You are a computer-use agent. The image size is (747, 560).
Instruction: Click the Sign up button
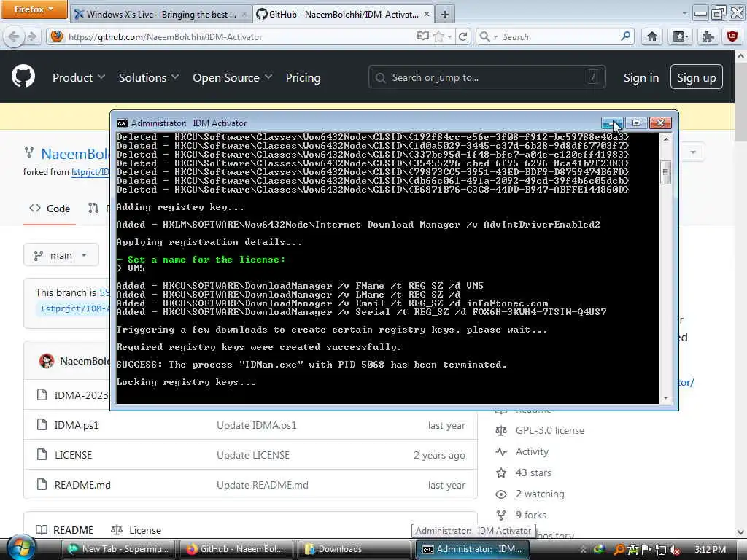(x=697, y=77)
